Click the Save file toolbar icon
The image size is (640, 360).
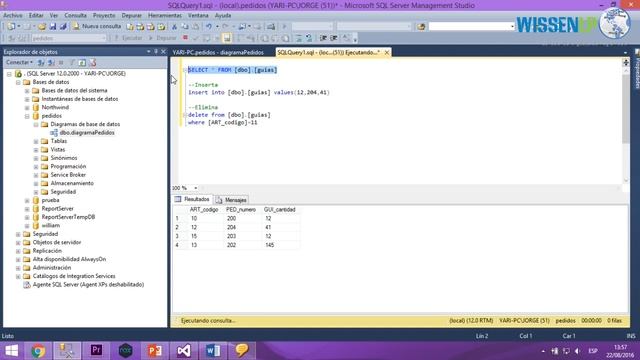(53, 27)
